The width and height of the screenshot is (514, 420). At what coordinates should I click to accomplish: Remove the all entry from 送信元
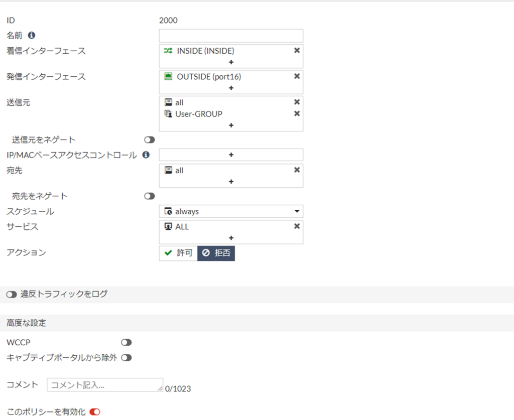(x=297, y=102)
